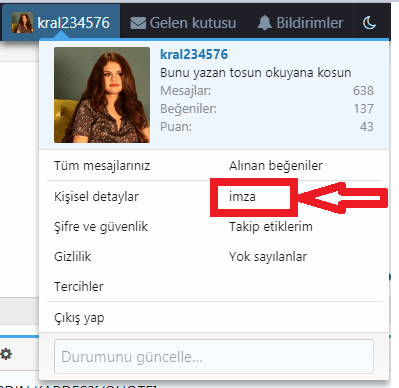Open Şifre ve güvenlik
The width and height of the screenshot is (399, 388).
point(101,227)
